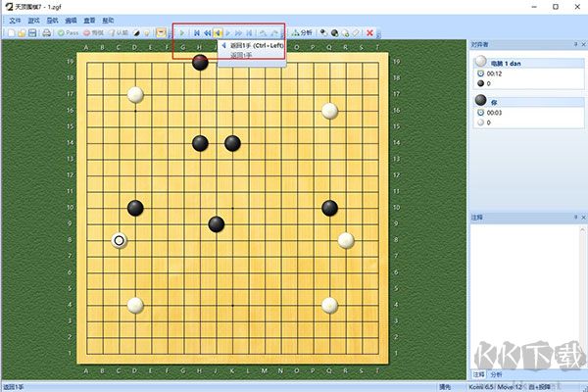Click the light bulb hint icon
This screenshot has width=588, height=392.
(x=147, y=33)
